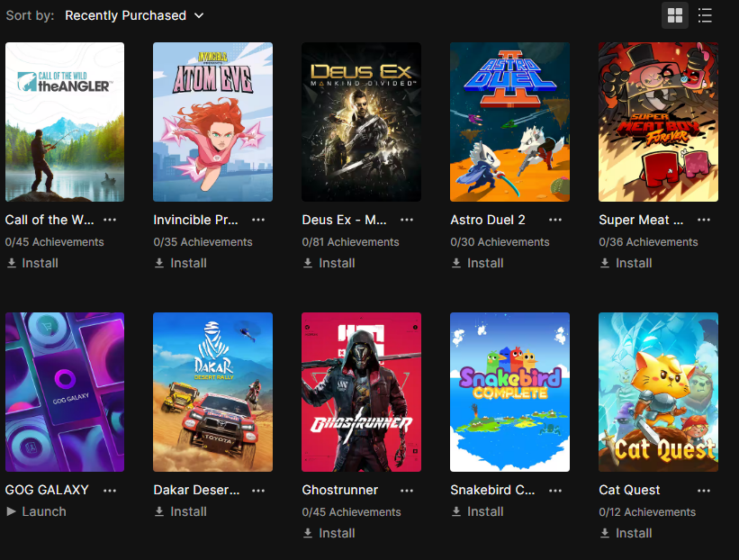Image resolution: width=739 pixels, height=560 pixels.
Task: Open the Deus Ex cover art
Action: (x=362, y=122)
